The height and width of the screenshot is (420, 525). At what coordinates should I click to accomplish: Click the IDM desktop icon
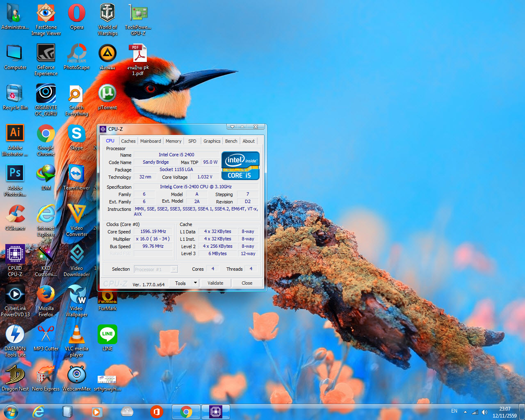(46, 177)
